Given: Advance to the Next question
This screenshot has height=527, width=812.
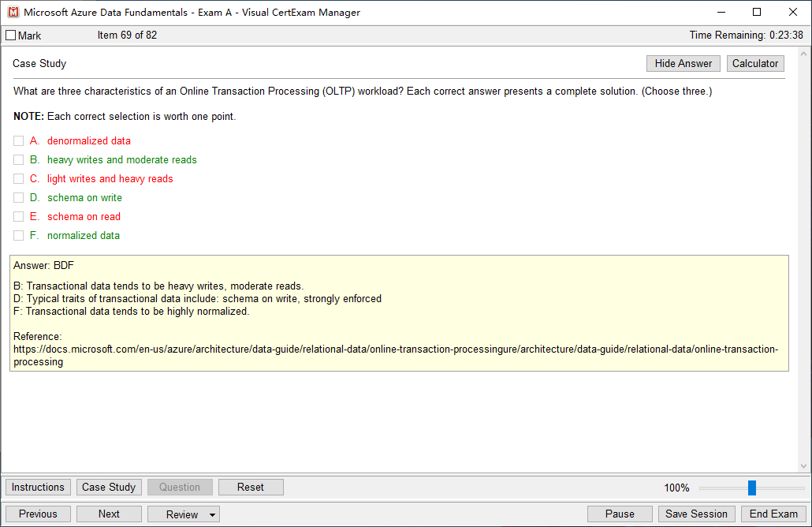Looking at the screenshot, I should (x=109, y=514).
